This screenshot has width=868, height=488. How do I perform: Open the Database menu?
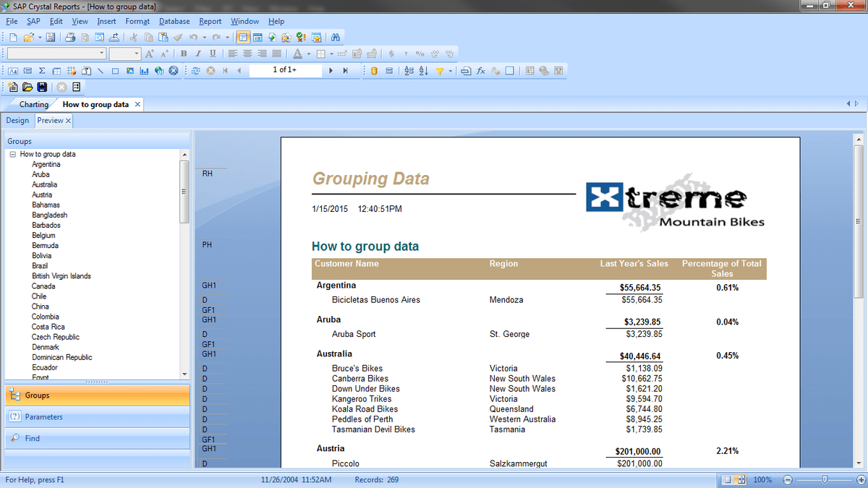pyautogui.click(x=174, y=21)
